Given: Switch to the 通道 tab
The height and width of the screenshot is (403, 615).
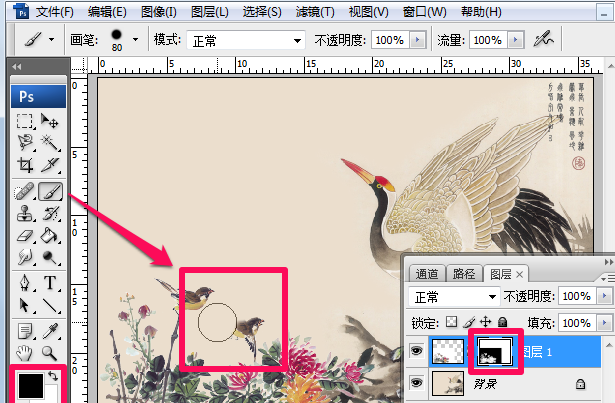Looking at the screenshot, I should click(427, 274).
